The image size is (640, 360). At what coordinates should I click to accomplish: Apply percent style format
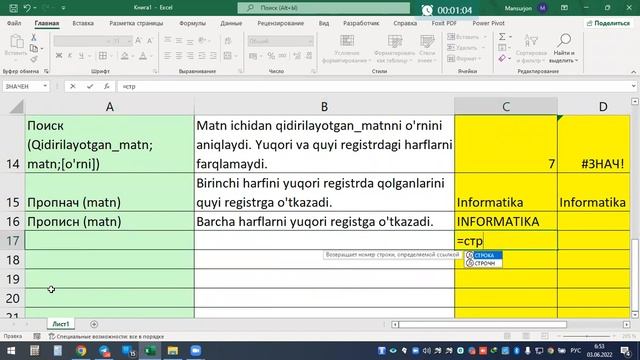271,56
